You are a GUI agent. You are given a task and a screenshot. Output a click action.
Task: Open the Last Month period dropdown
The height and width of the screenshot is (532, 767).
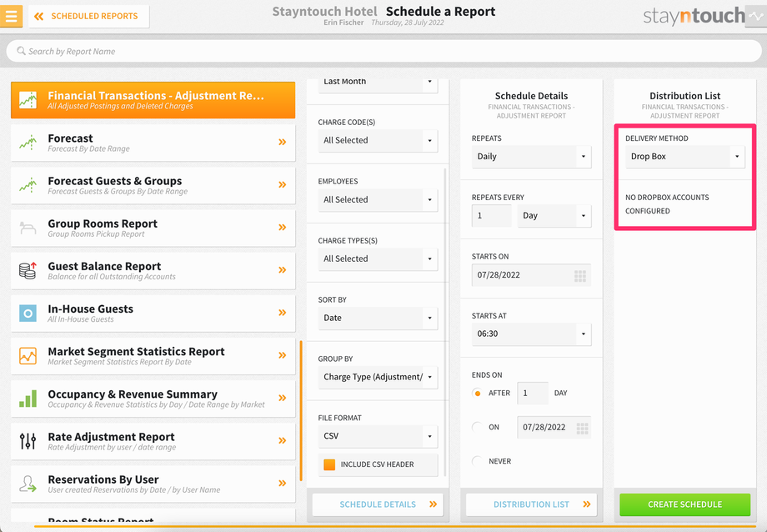point(378,85)
